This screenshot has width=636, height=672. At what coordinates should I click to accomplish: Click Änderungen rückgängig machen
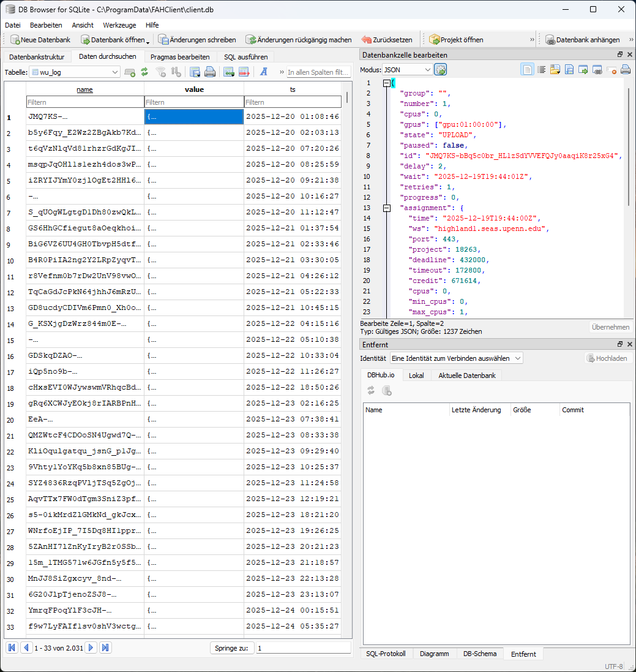pos(299,40)
